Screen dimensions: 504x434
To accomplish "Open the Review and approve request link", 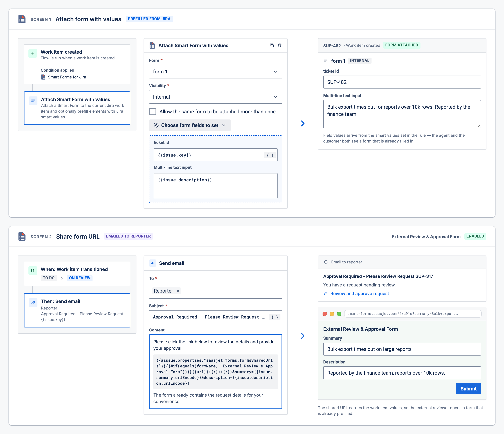I will [359, 293].
